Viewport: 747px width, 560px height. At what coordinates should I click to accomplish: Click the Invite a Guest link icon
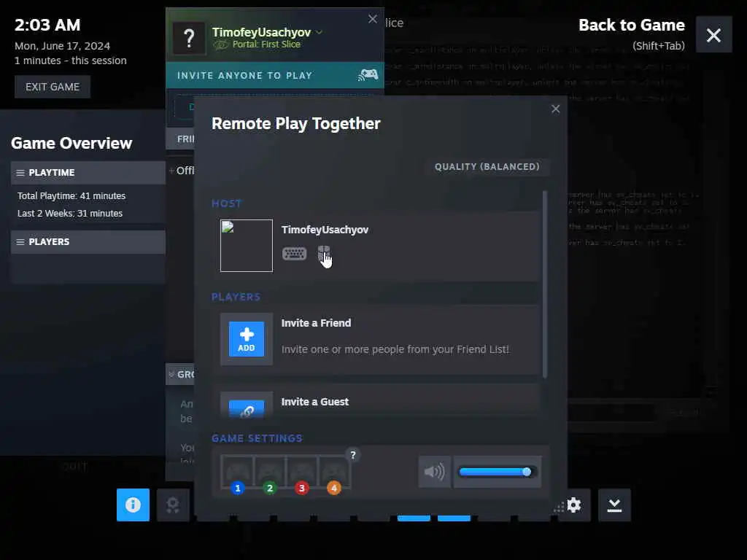pos(247,408)
